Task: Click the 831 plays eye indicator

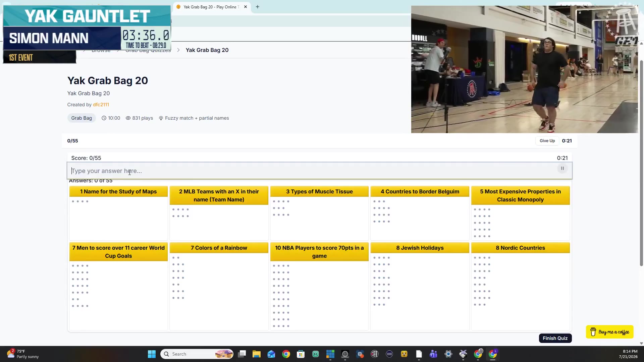Action: 139,118
